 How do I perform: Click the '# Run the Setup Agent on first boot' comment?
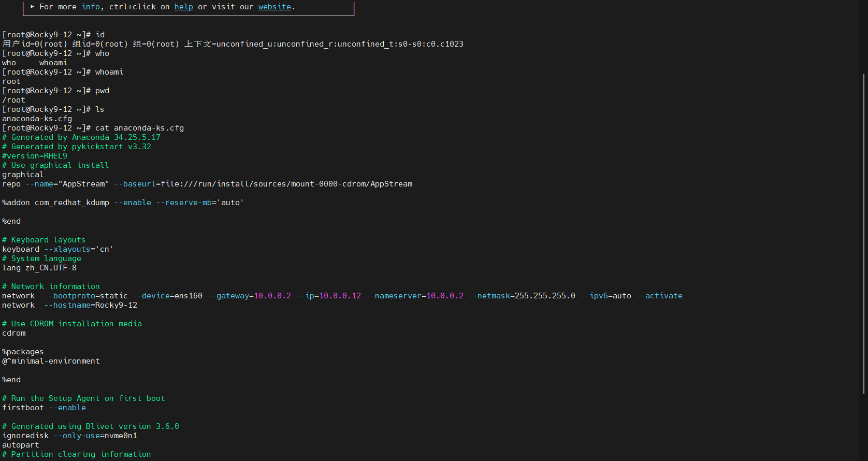(83, 398)
